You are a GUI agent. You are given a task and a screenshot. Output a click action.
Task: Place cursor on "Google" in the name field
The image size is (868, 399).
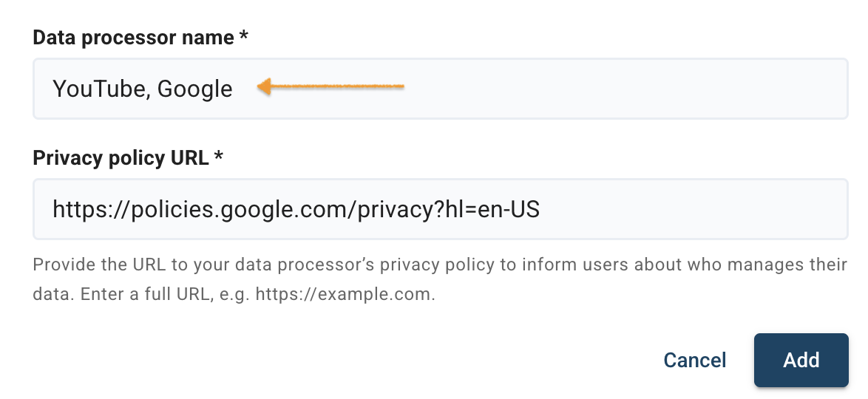[x=195, y=89]
